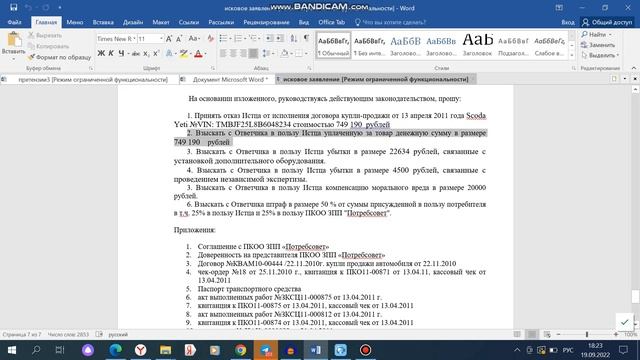Screen dimensions: 640x360
Task: Toggle show paragraph marks (¶)
Action: click(x=306, y=38)
